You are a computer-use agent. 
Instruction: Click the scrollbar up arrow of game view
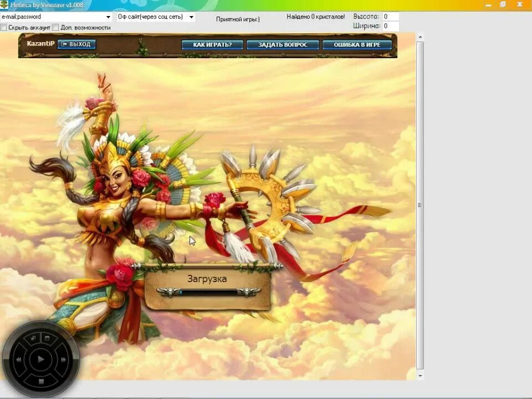tap(420, 37)
